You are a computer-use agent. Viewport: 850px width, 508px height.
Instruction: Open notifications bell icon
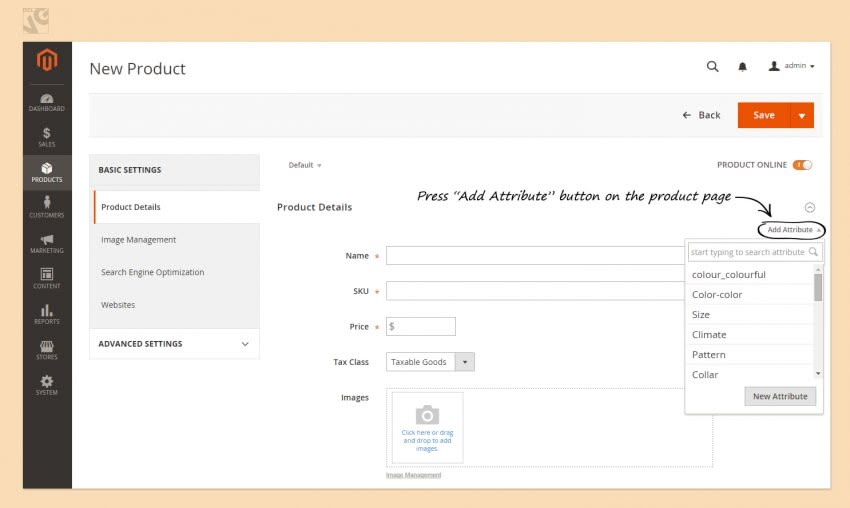[742, 67]
